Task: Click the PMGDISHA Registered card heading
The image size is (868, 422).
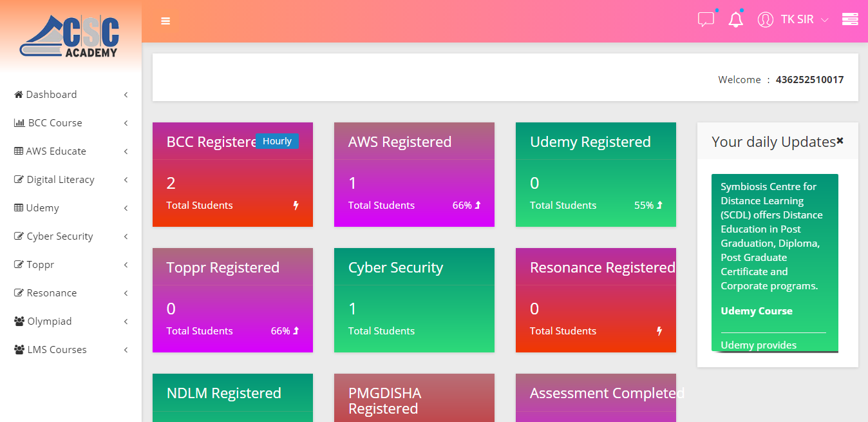Action: point(384,401)
